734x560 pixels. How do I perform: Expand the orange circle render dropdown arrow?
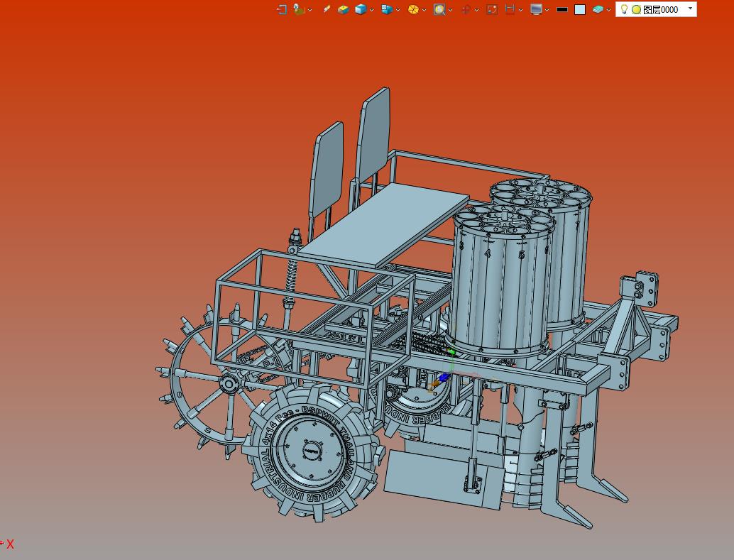coord(424,10)
